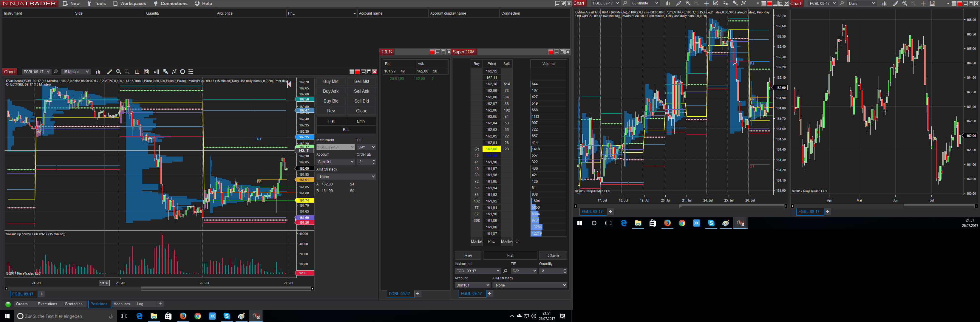Open SuperDOM ATM Strategy None dropdown

coord(530,285)
